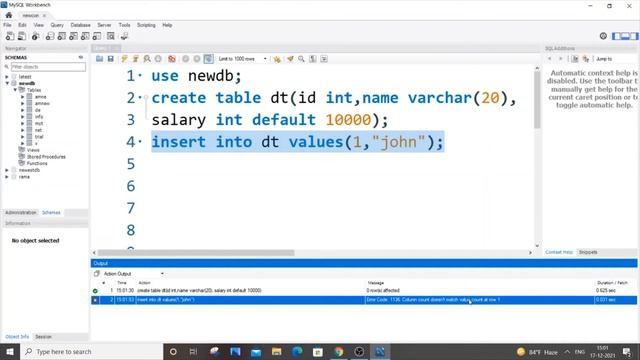Click Jump to button in SQL Additions
Screen dimensions: 640x360
(x=604, y=59)
